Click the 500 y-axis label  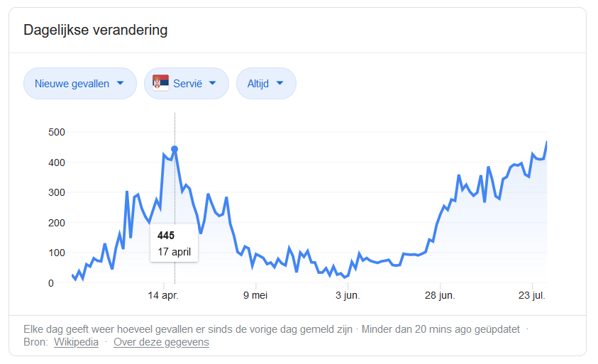tap(57, 133)
